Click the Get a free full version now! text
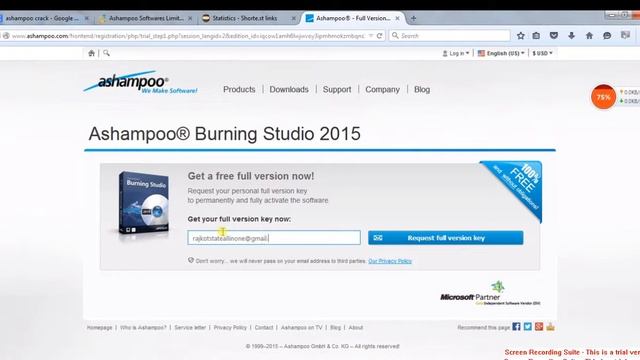Screen dimensions: 640x360 tap(251, 176)
